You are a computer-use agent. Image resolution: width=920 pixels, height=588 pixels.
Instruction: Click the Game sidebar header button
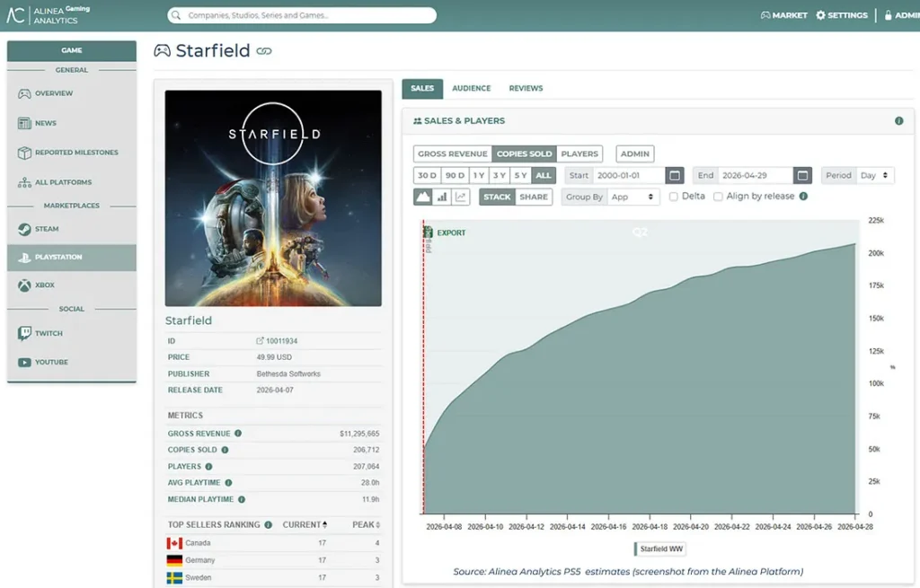(x=72, y=50)
